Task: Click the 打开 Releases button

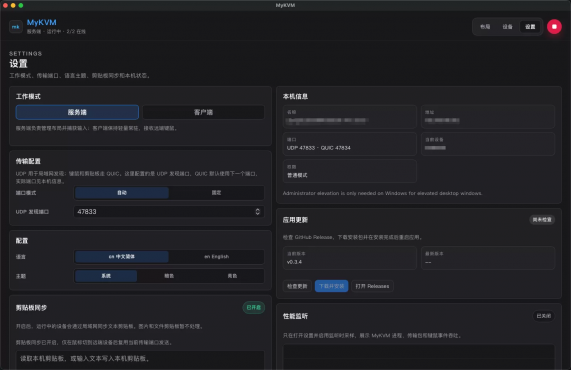Action: pyautogui.click(x=372, y=286)
